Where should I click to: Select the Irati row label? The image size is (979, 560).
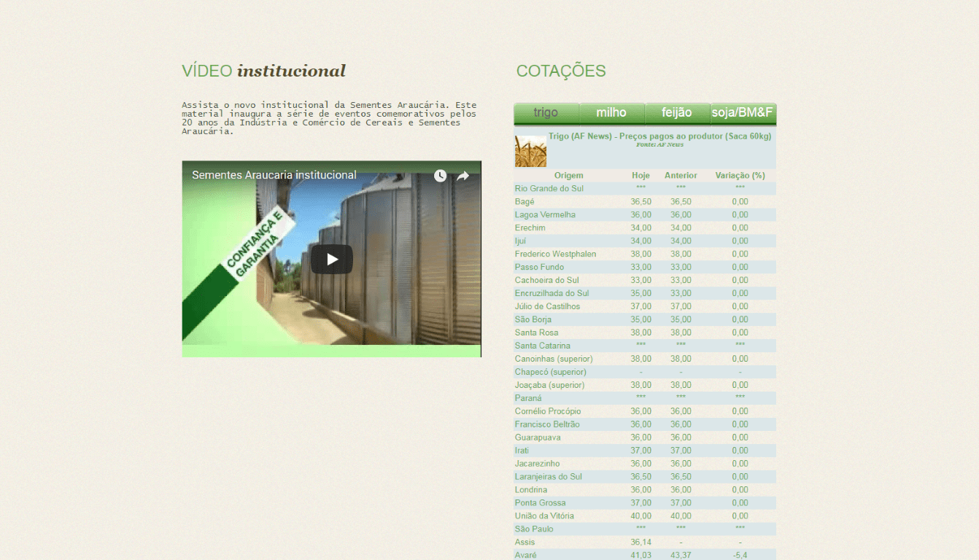click(522, 451)
